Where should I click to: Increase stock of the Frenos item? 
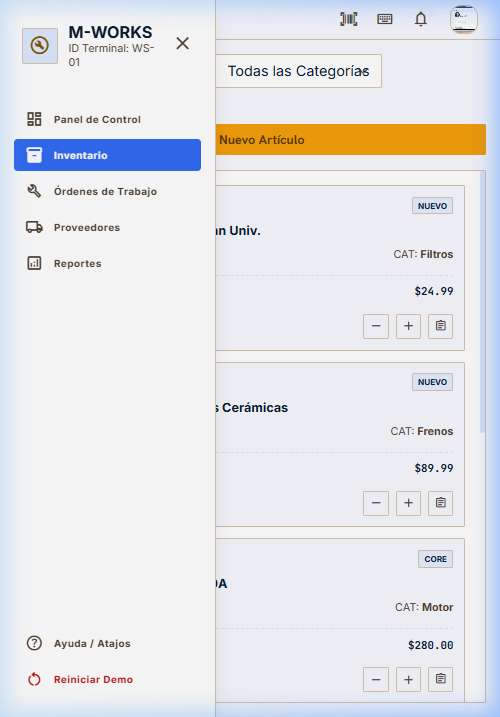409,503
